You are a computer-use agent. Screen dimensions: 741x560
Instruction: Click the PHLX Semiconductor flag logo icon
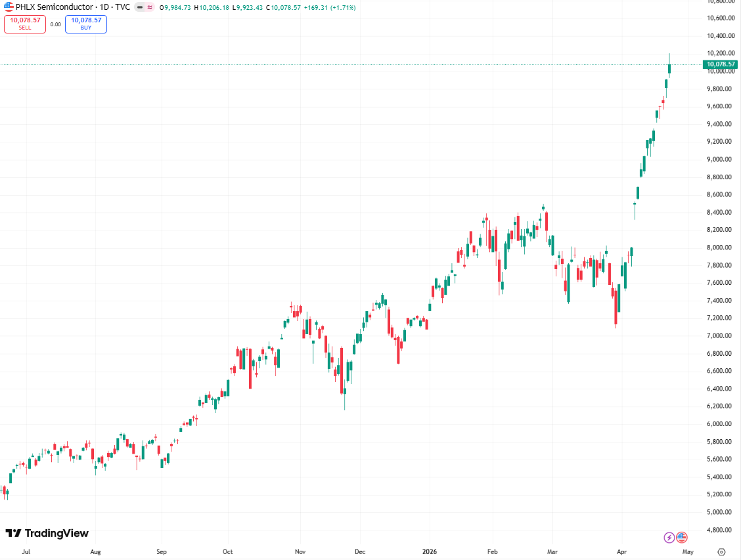coord(9,7)
